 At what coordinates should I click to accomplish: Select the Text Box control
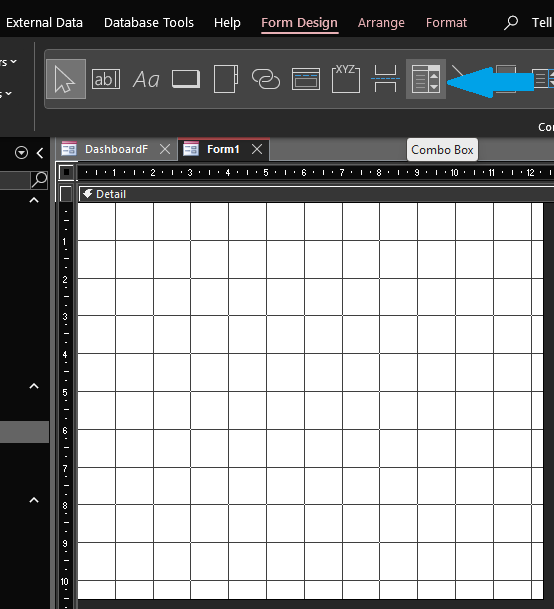(106, 79)
